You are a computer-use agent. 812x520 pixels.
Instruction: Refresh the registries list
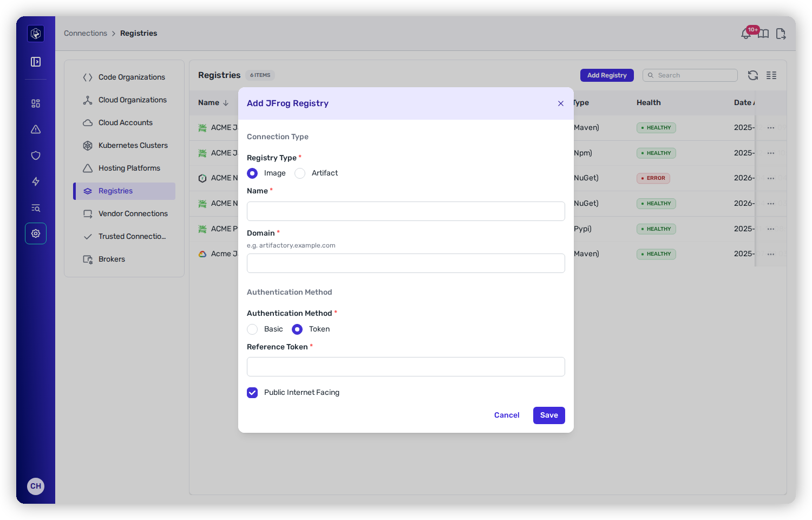(x=753, y=75)
